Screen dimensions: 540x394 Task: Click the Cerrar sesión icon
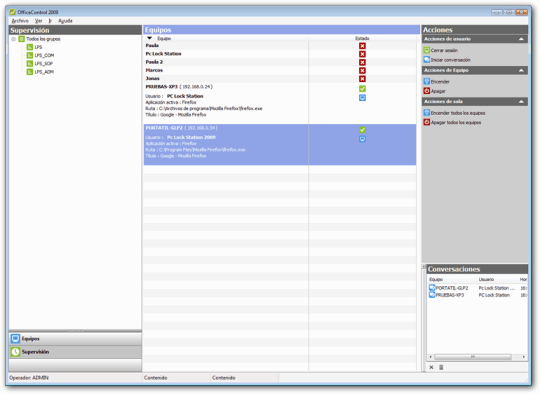click(x=427, y=50)
